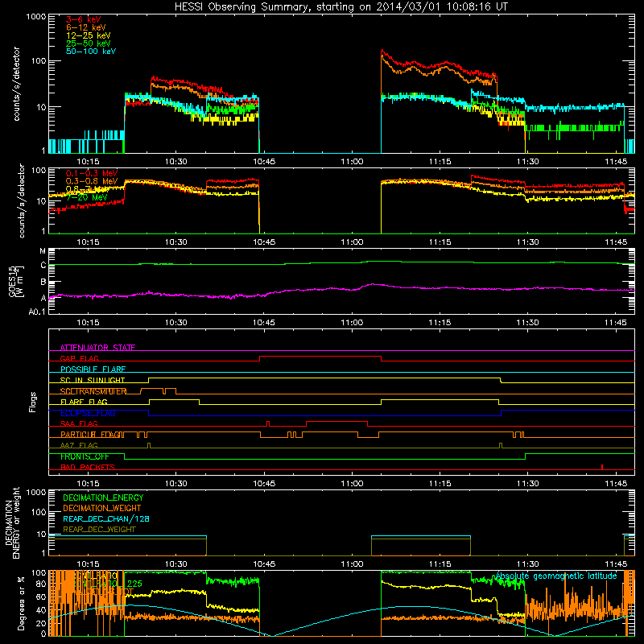Select the BAD_PACKETS flag label
Screen dimensions: 644x644
(88, 467)
